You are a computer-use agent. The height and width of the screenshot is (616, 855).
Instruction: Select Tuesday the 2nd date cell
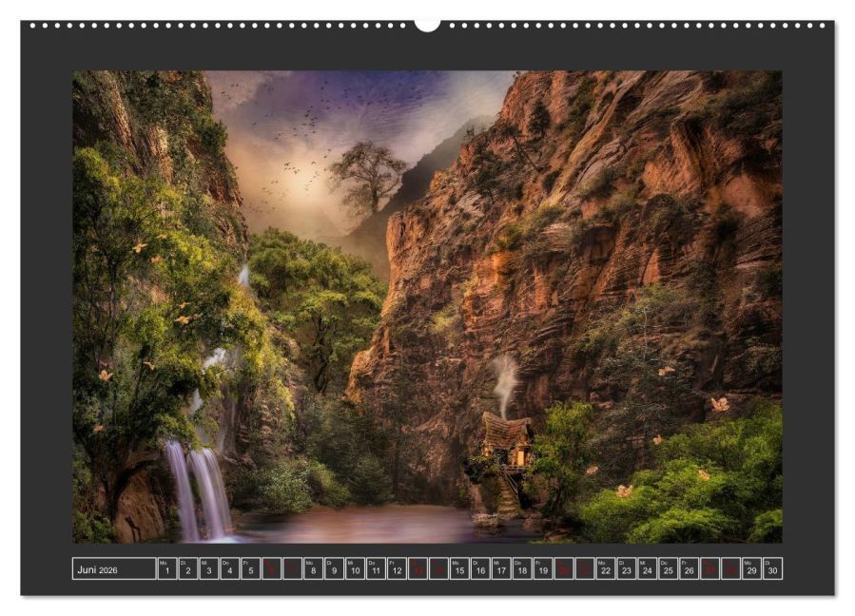pyautogui.click(x=188, y=568)
